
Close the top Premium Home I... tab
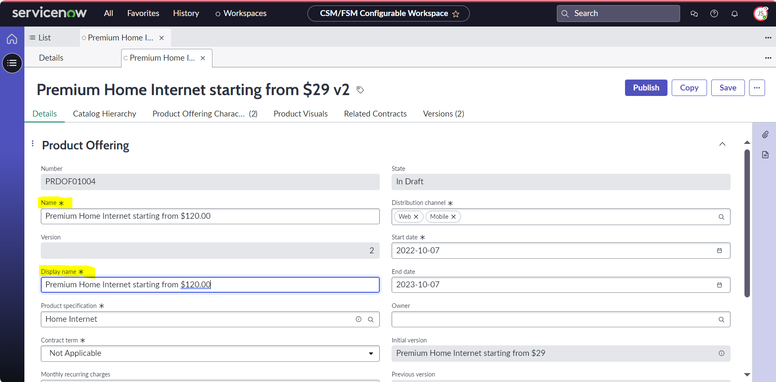[161, 38]
